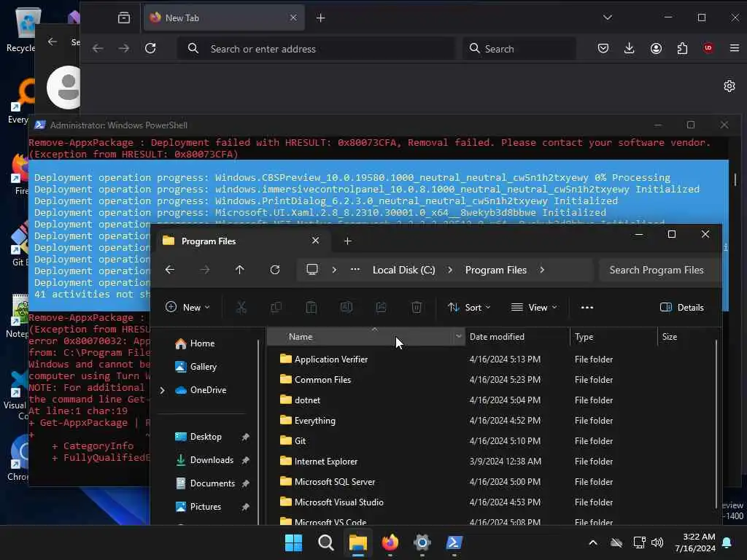Go up one folder level in File Explorer
This screenshot has width=747, height=560.
pyautogui.click(x=239, y=270)
